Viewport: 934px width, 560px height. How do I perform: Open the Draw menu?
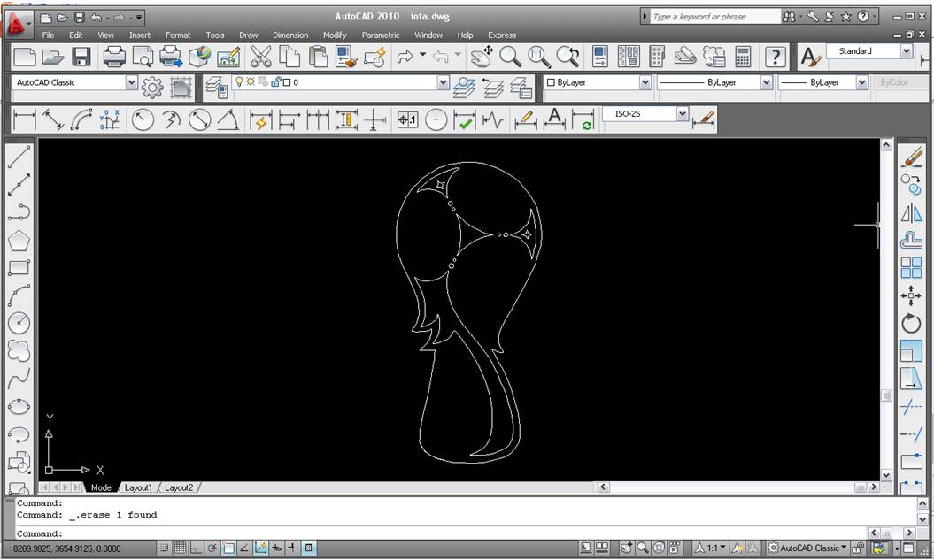249,35
